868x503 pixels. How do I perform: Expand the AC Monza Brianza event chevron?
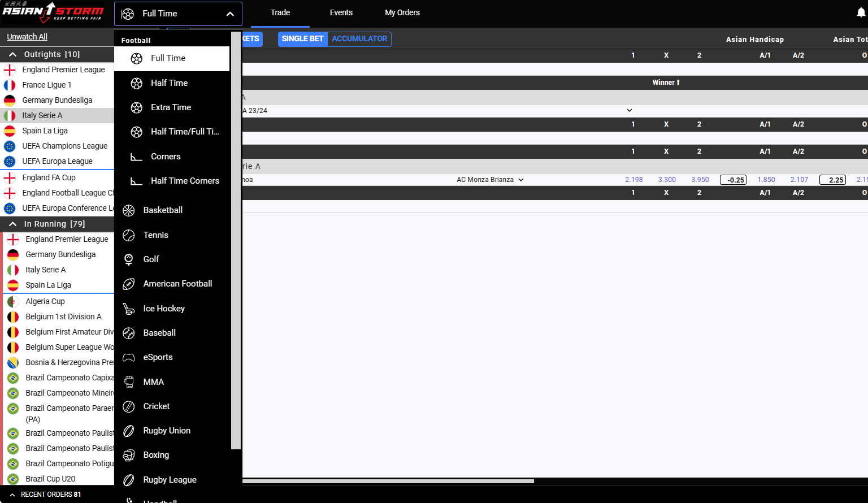[521, 180]
